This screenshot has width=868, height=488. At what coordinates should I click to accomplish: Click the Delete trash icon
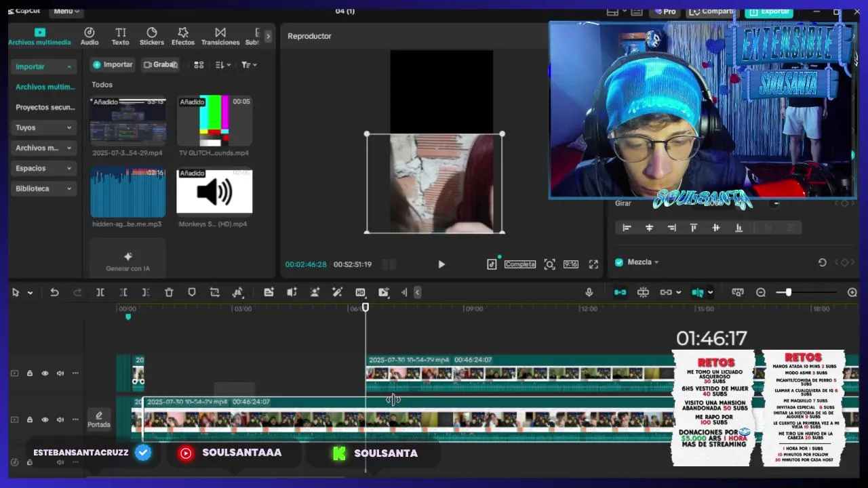tap(169, 292)
